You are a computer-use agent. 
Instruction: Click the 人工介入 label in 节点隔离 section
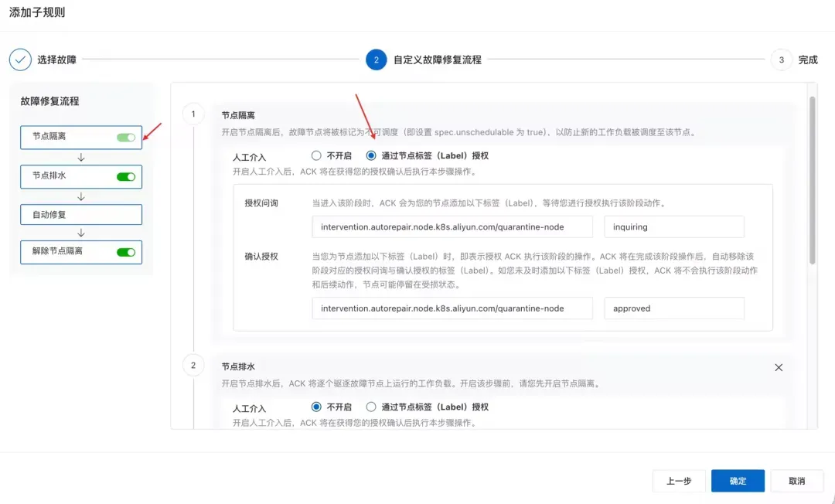[x=249, y=158]
